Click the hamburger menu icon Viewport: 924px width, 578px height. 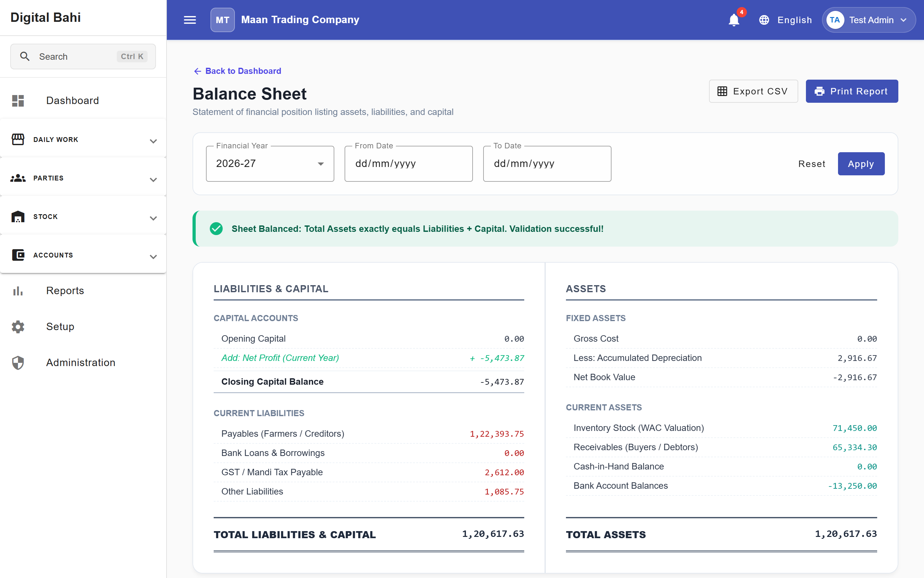coord(190,20)
